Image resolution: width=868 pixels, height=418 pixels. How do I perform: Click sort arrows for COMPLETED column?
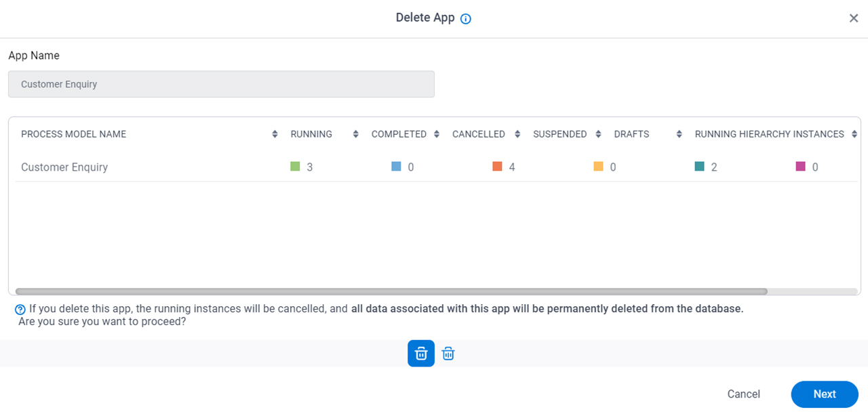click(x=437, y=134)
